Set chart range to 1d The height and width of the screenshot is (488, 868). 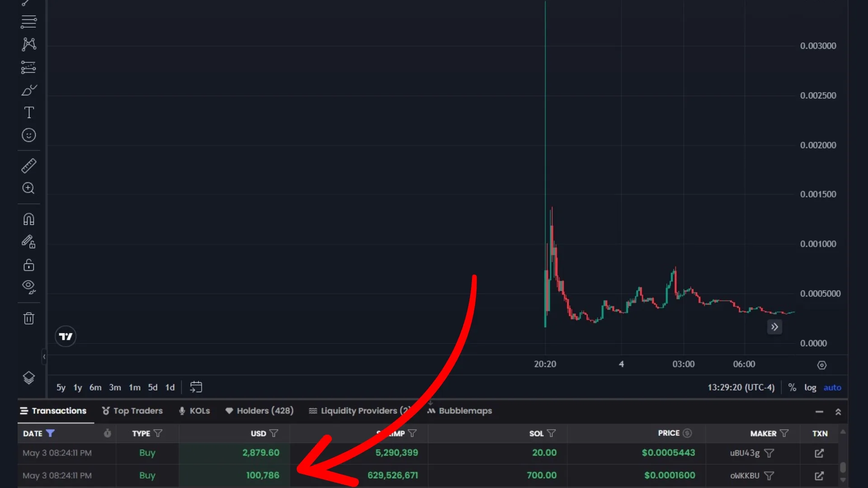170,388
